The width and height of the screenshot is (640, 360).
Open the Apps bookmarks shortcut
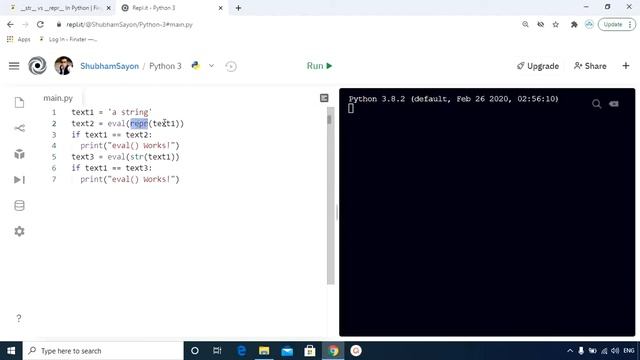click(x=18, y=39)
